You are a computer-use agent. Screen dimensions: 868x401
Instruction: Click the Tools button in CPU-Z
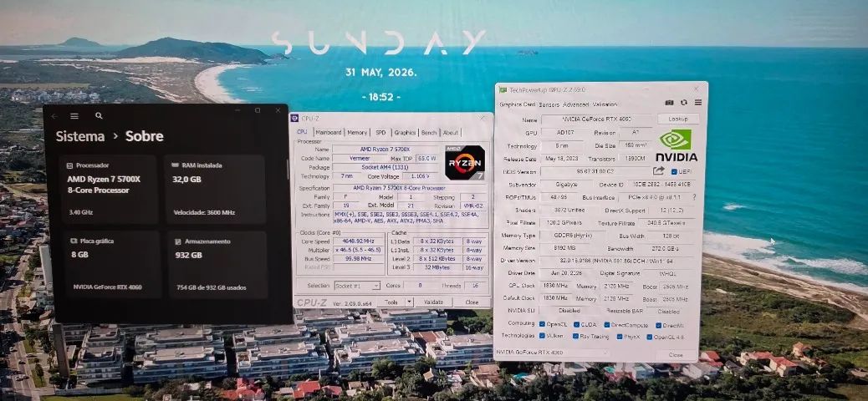(391, 302)
